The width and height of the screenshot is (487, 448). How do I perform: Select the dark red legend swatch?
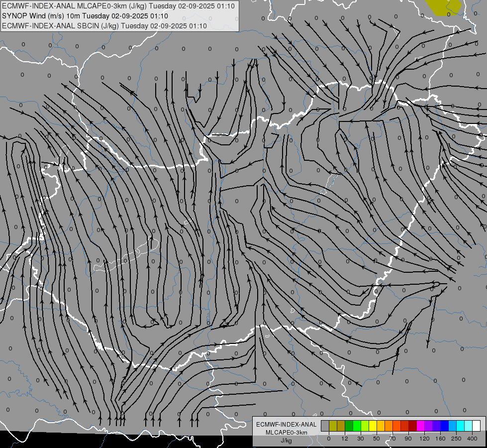412,426
